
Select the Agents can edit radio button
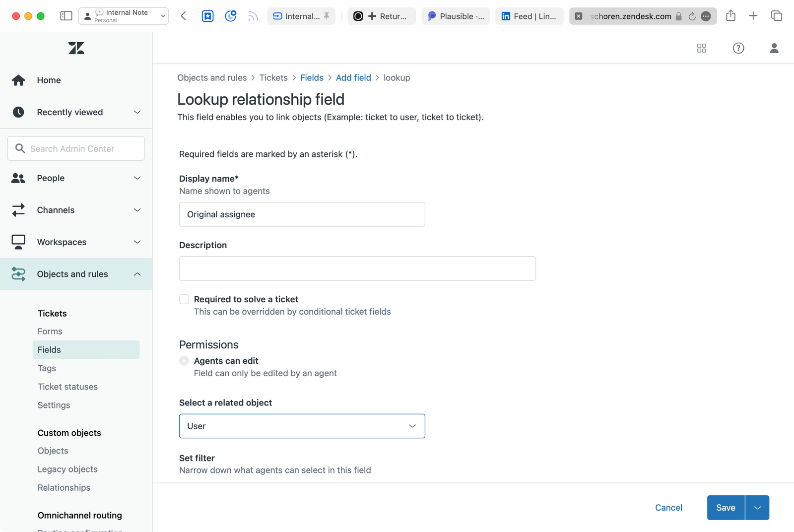[184, 361]
